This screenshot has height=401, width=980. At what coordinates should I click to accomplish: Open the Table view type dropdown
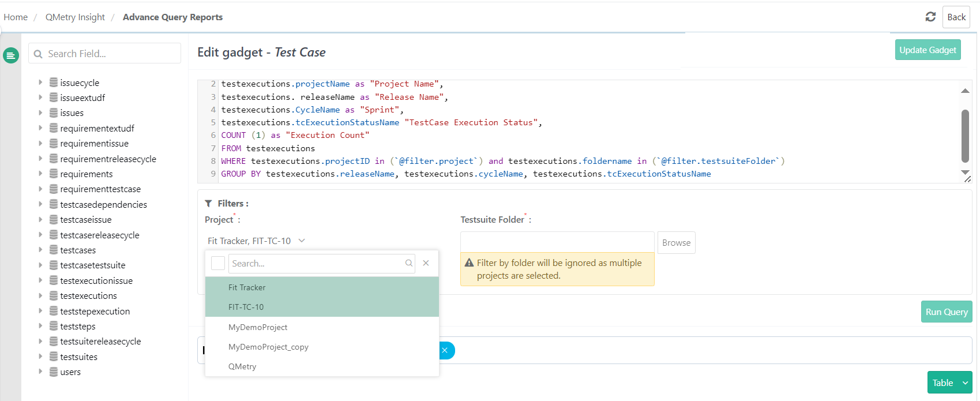tap(949, 383)
